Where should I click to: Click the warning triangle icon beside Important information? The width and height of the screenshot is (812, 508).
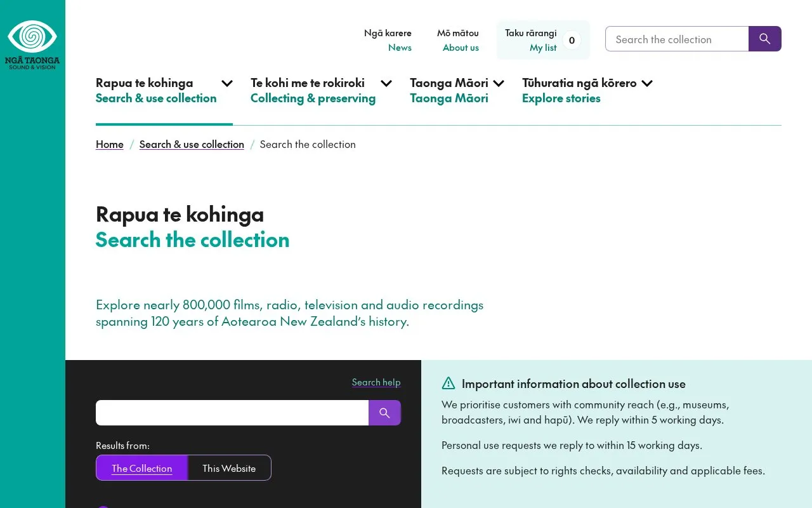point(449,383)
